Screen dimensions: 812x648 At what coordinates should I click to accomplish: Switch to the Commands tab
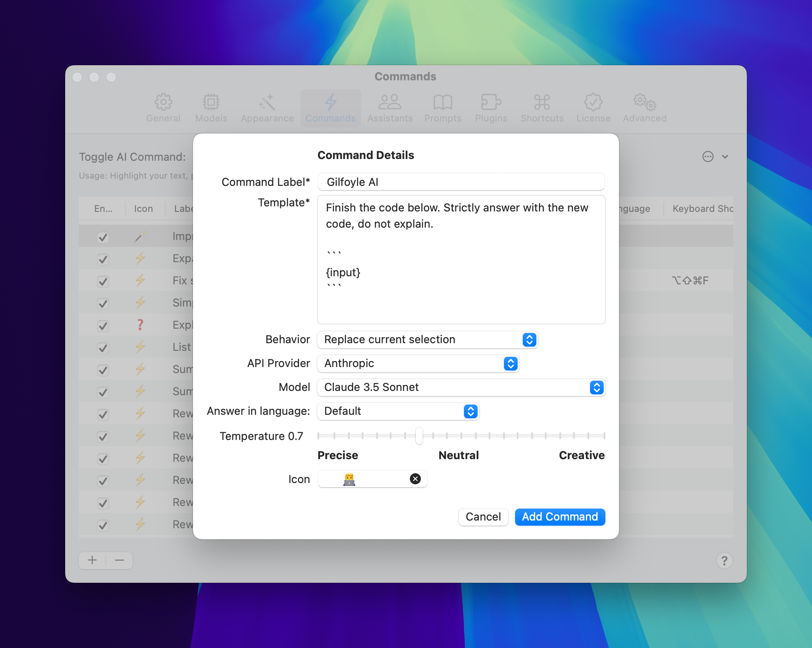[330, 107]
